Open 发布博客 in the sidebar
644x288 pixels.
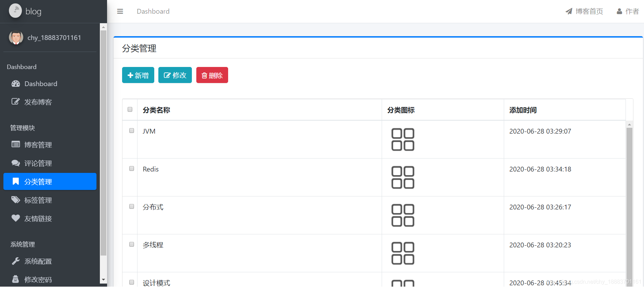(x=50, y=102)
